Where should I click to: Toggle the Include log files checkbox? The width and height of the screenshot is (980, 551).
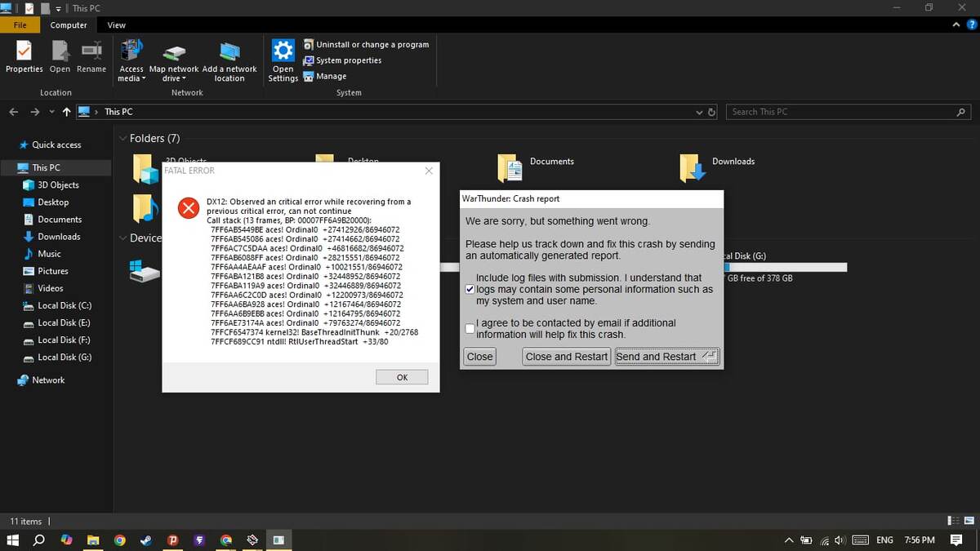click(x=470, y=289)
